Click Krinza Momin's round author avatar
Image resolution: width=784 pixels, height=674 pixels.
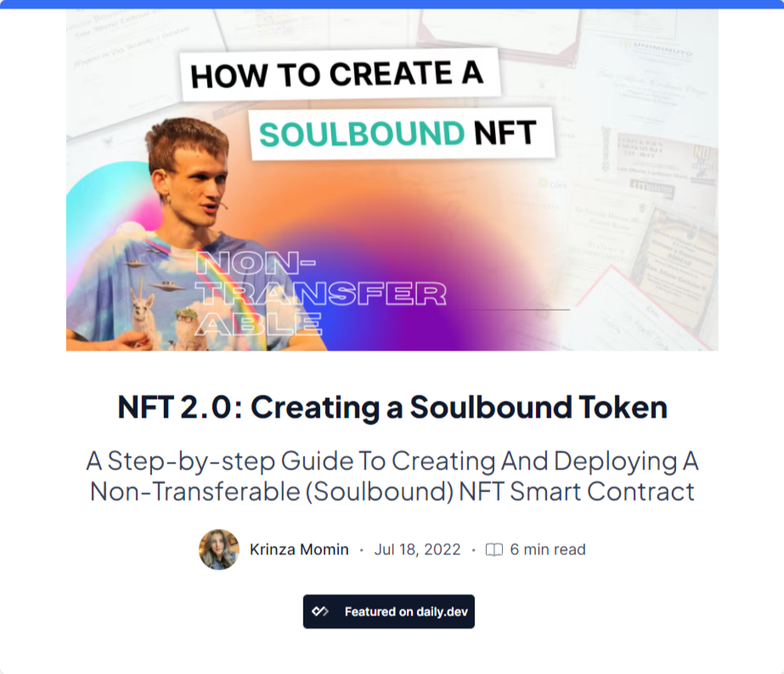[x=219, y=549]
